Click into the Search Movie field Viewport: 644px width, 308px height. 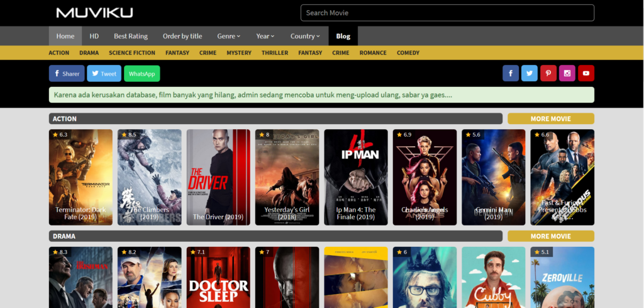pos(447,13)
